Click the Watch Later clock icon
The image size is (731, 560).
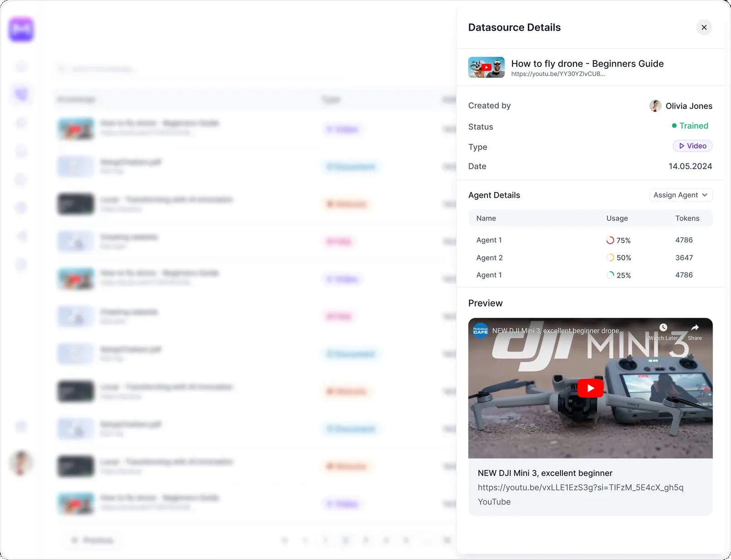(663, 328)
